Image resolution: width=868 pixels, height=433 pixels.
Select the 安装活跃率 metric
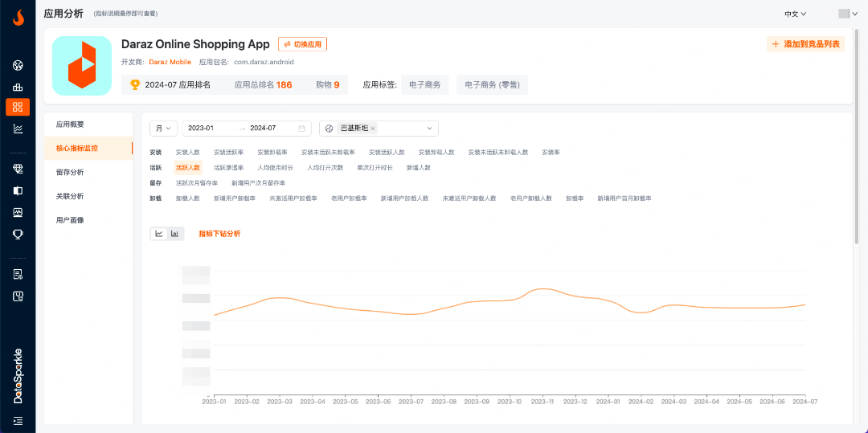(x=228, y=152)
